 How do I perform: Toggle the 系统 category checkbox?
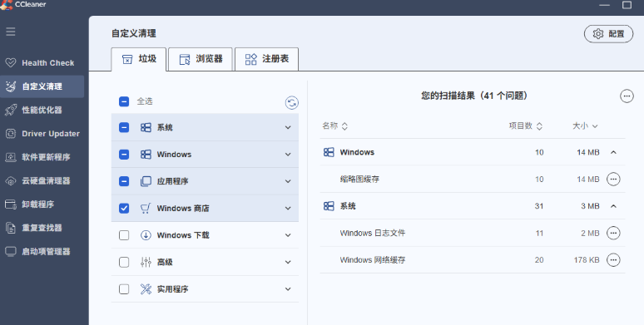(124, 128)
